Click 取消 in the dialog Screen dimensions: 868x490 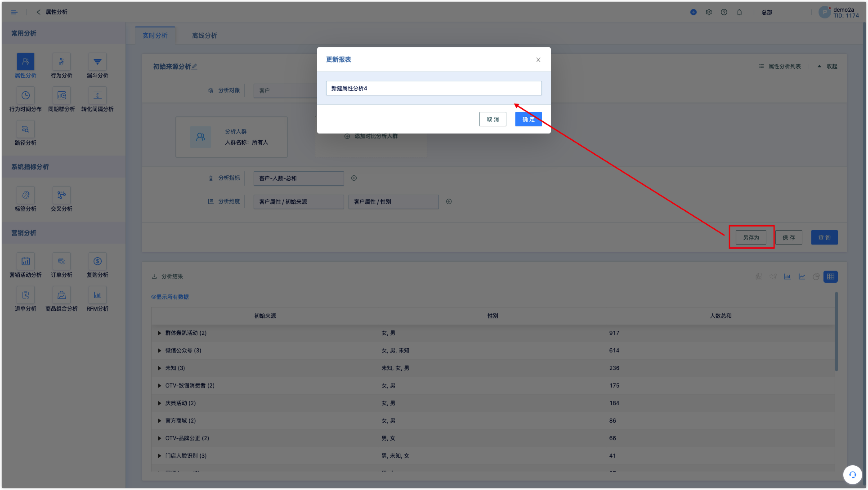[493, 119]
